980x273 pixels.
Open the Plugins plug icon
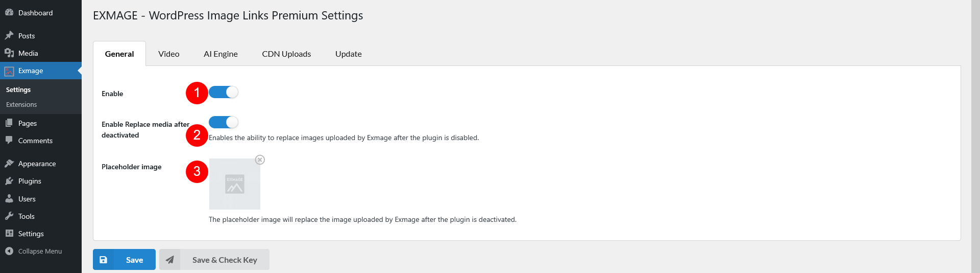pyautogui.click(x=9, y=181)
